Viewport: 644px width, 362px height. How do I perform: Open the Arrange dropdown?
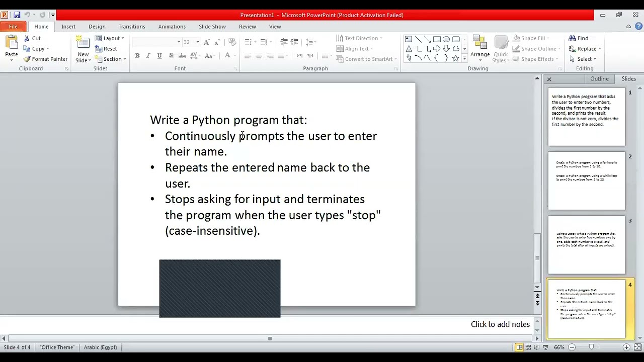pyautogui.click(x=480, y=49)
